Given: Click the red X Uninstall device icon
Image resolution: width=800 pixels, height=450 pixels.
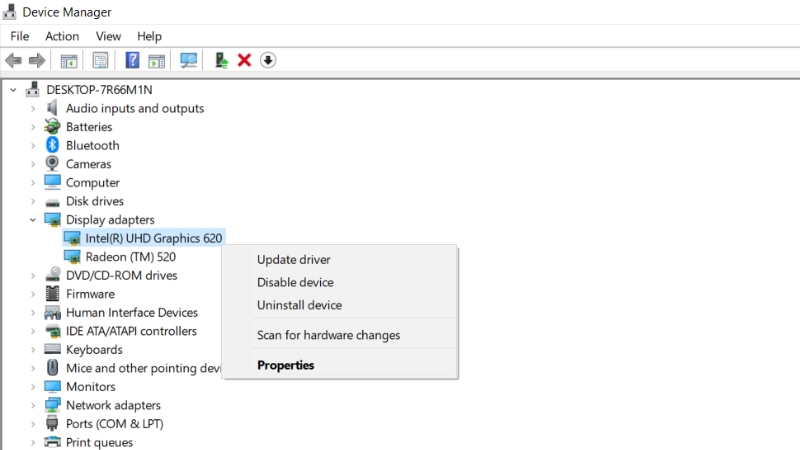Looking at the screenshot, I should [244, 61].
